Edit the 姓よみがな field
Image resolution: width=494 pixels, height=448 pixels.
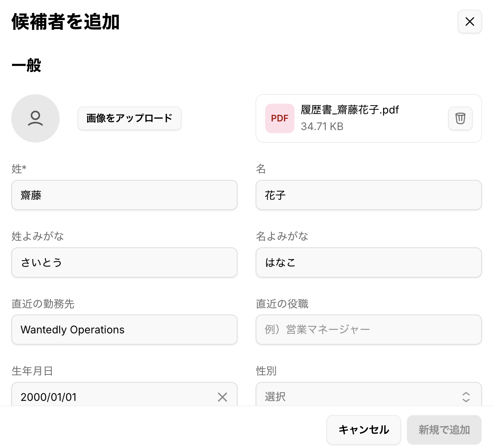click(124, 262)
